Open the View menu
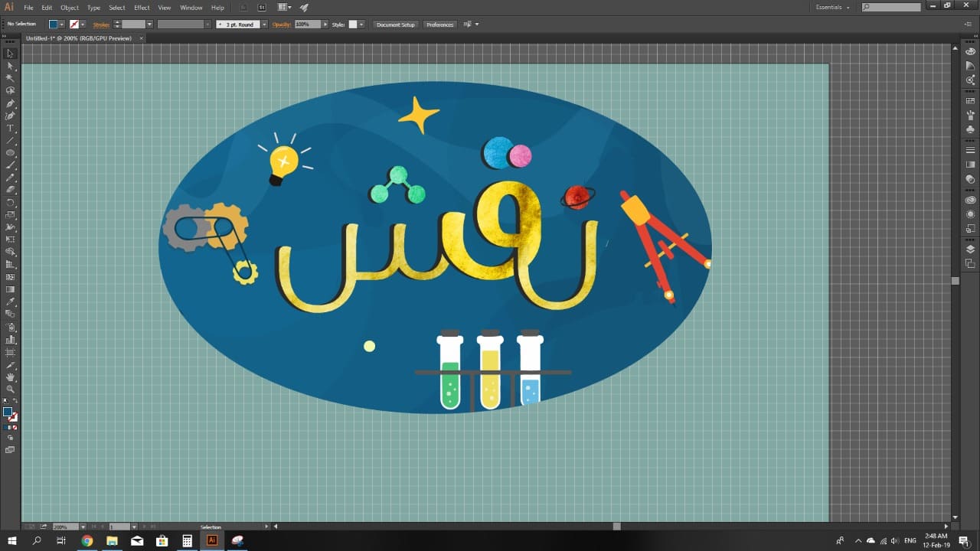The width and height of the screenshot is (980, 551). tap(165, 8)
